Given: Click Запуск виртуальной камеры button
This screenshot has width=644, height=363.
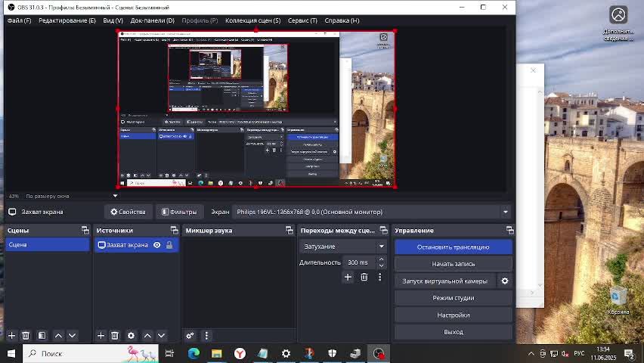Looking at the screenshot, I should click(x=444, y=281).
